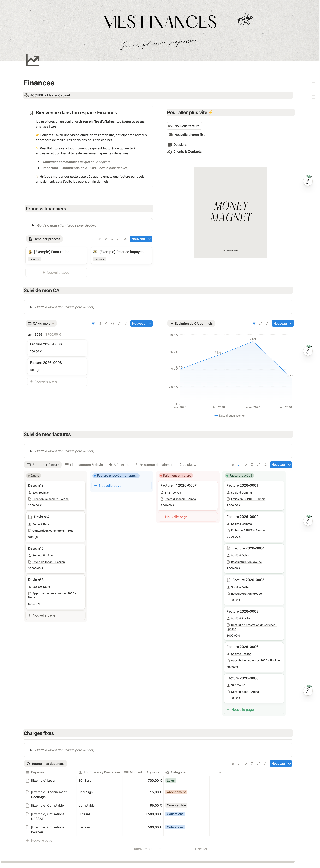Open the [Exemple] Relance impayés card
320x868 pixels.
point(122,255)
